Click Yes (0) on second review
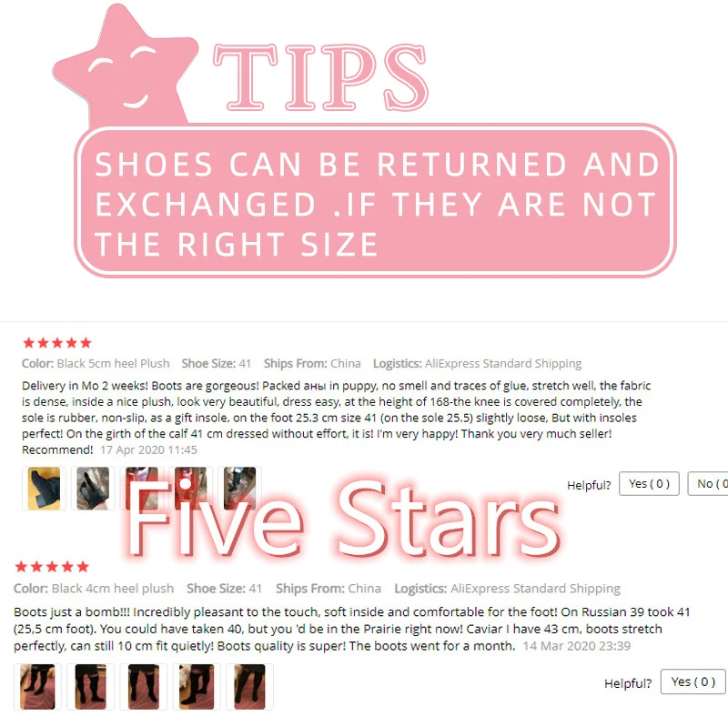728x727 pixels. tap(693, 682)
